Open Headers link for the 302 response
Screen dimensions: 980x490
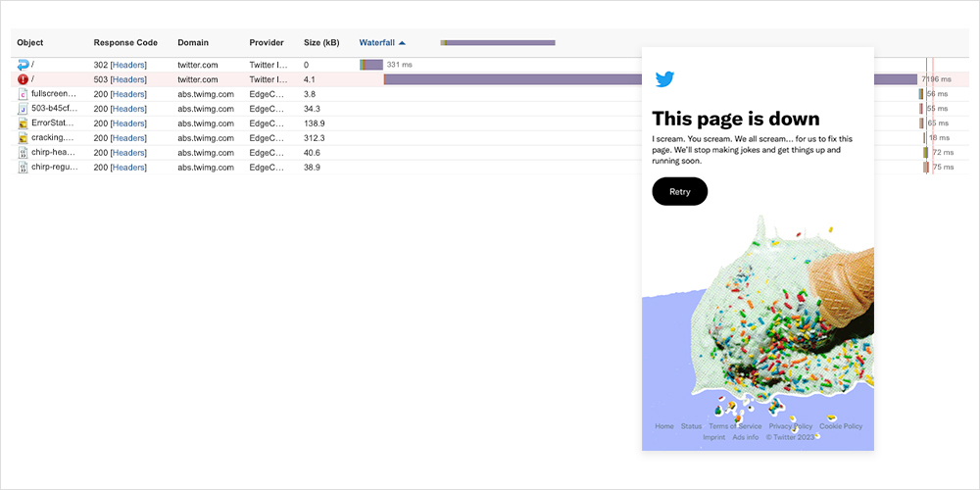coord(128,65)
